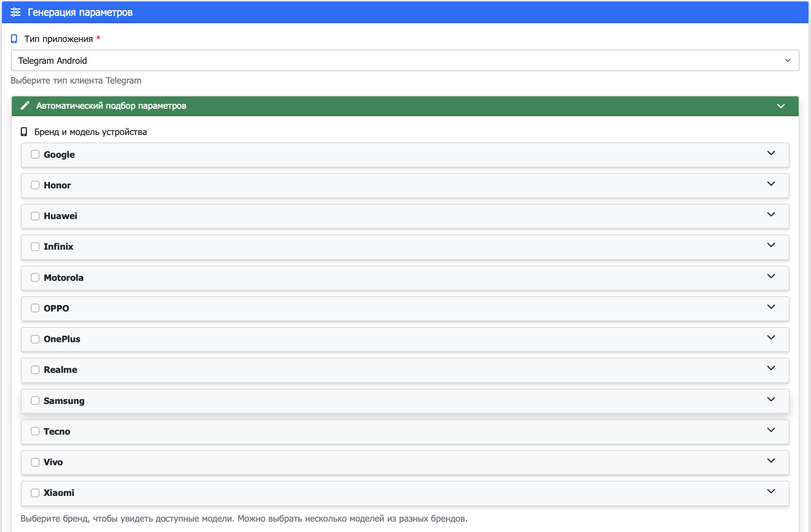Click the phone icon beside Тип приложения
The width and height of the screenshot is (811, 532).
(14, 39)
